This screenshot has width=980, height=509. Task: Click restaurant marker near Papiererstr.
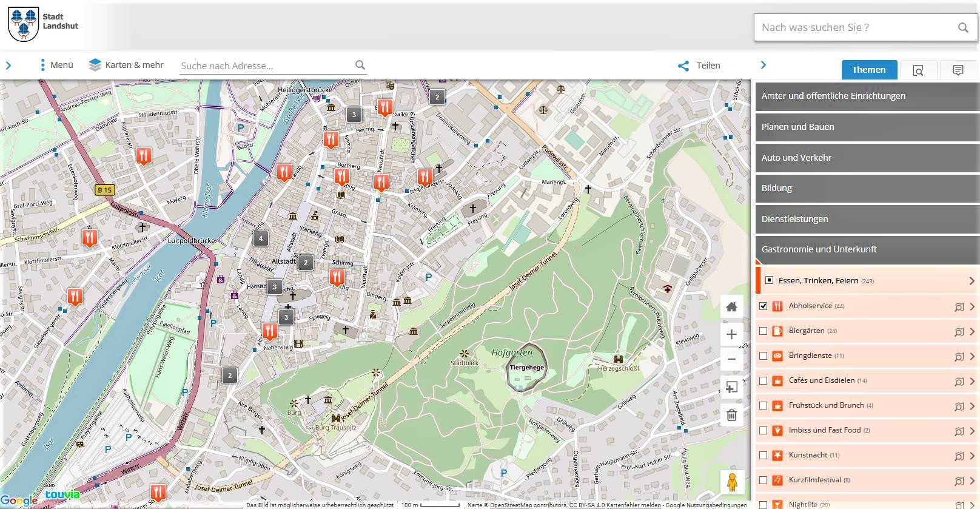tap(143, 157)
